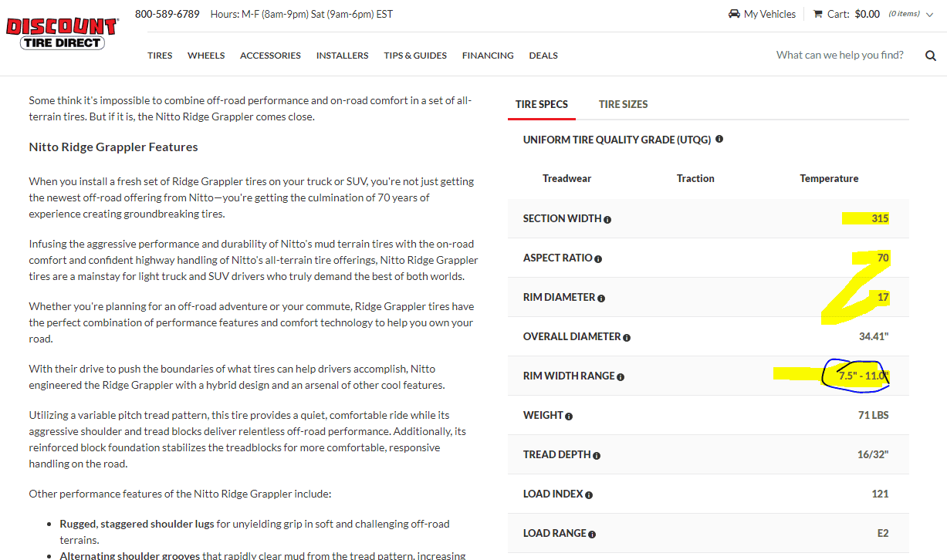Viewport: 947px width, 560px height.
Task: Open the Deals menu
Action: click(x=543, y=56)
